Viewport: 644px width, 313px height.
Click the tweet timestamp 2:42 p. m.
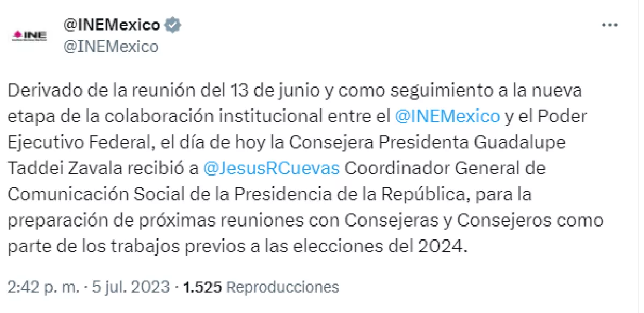pos(43,286)
